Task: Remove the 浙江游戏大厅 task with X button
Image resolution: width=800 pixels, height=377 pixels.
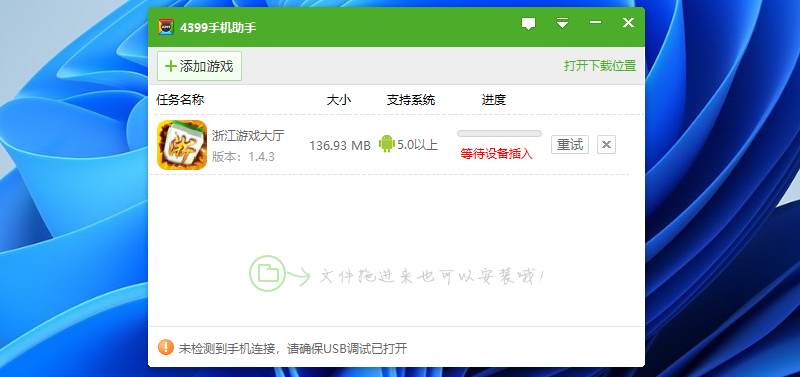Action: tap(606, 145)
